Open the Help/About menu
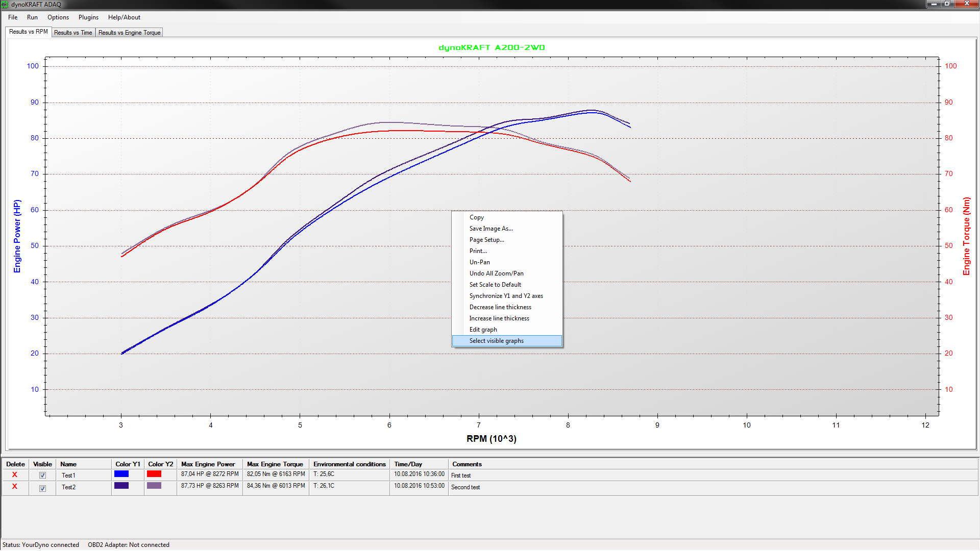The width and height of the screenshot is (980, 551). tap(124, 17)
